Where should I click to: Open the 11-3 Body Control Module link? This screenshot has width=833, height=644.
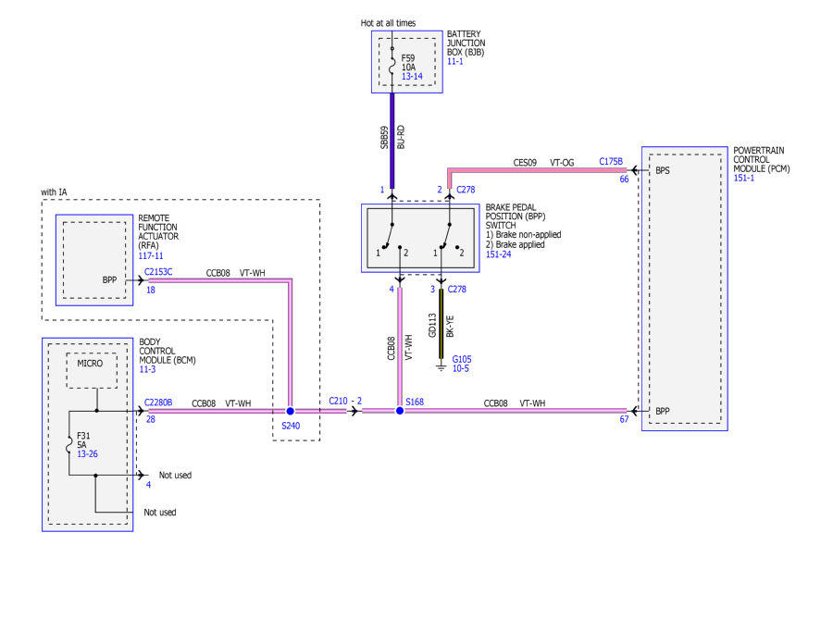pyautogui.click(x=147, y=369)
